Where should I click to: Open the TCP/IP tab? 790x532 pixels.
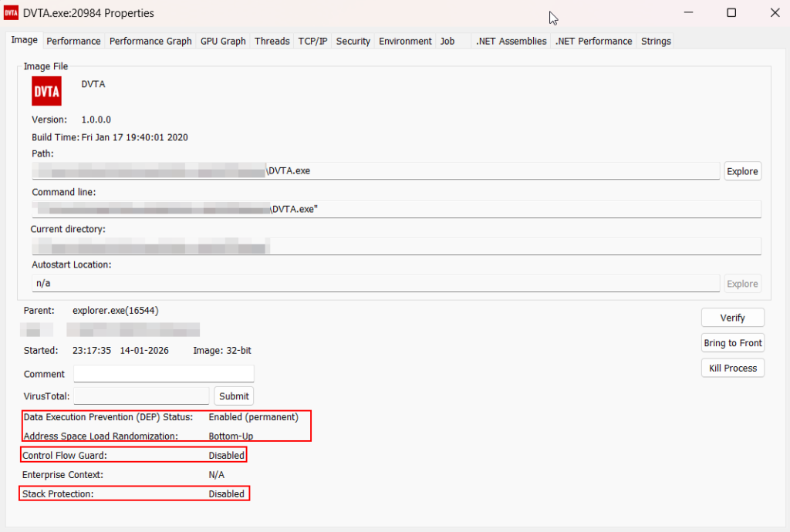[313, 41]
